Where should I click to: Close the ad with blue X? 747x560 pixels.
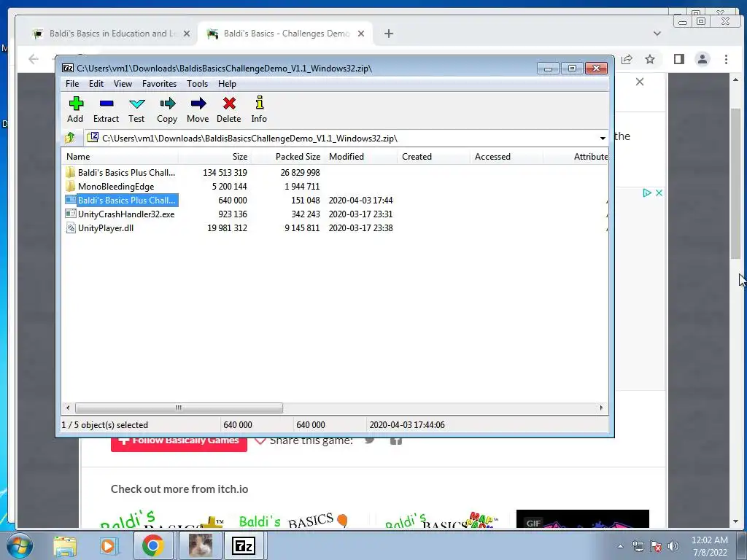click(659, 192)
